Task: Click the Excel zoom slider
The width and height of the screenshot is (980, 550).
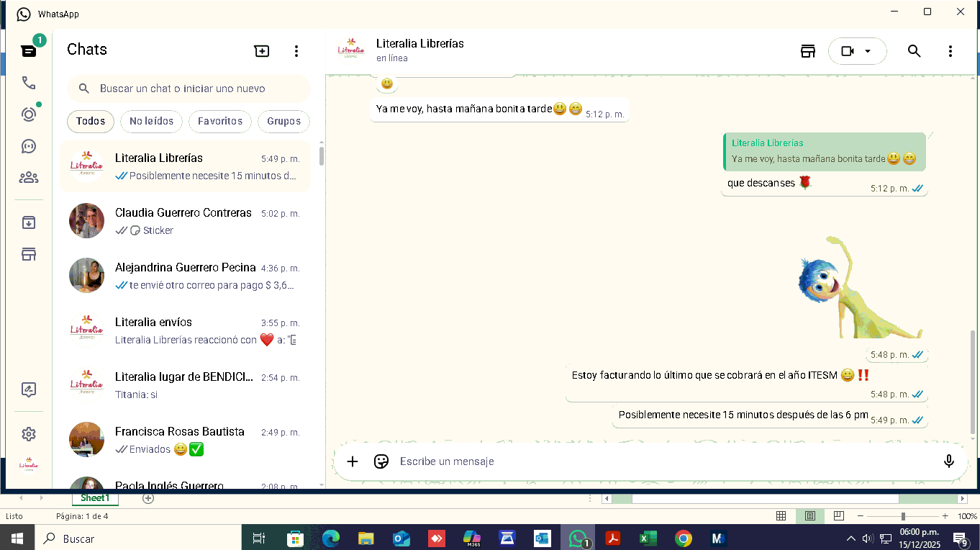Action: pos(903,516)
